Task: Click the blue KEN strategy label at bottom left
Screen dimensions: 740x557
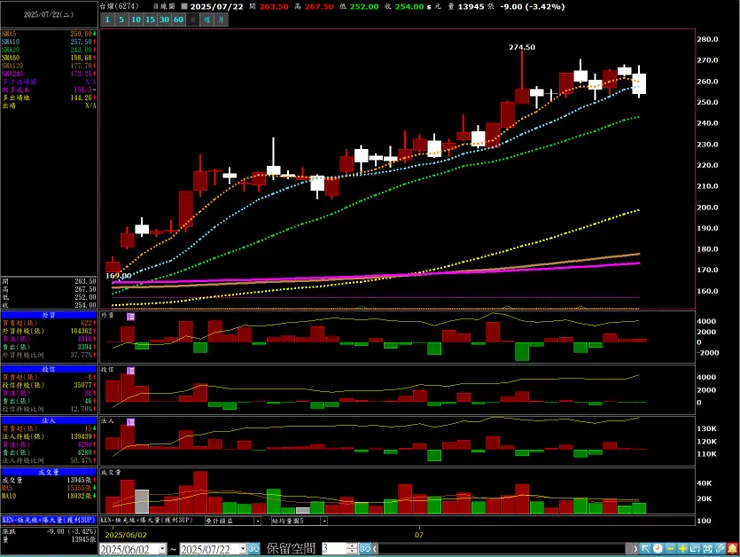Action: pyautogui.click(x=49, y=520)
